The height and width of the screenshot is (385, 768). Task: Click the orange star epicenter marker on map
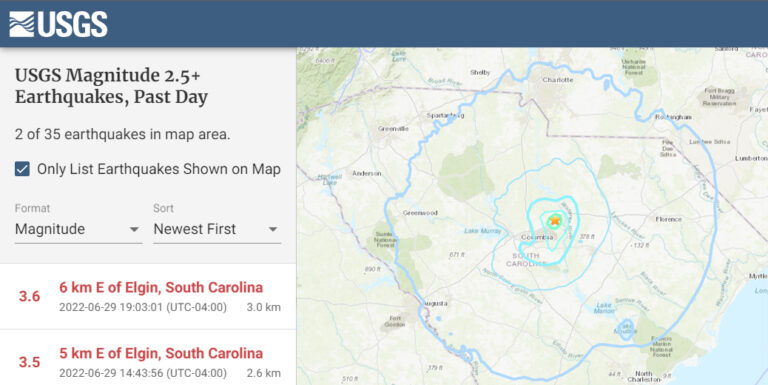pos(554,220)
